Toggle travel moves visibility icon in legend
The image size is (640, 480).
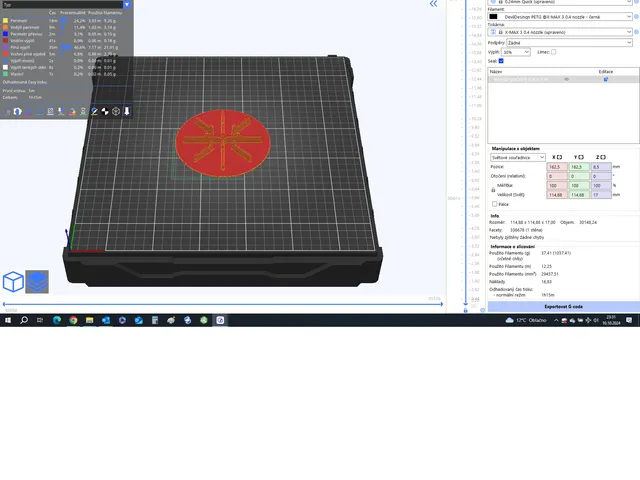pos(7,111)
